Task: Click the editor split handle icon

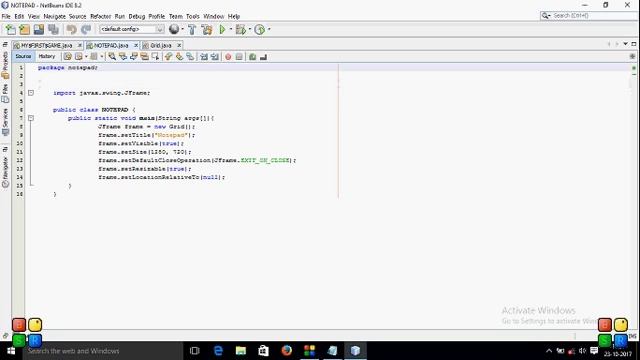Action: tap(632, 56)
